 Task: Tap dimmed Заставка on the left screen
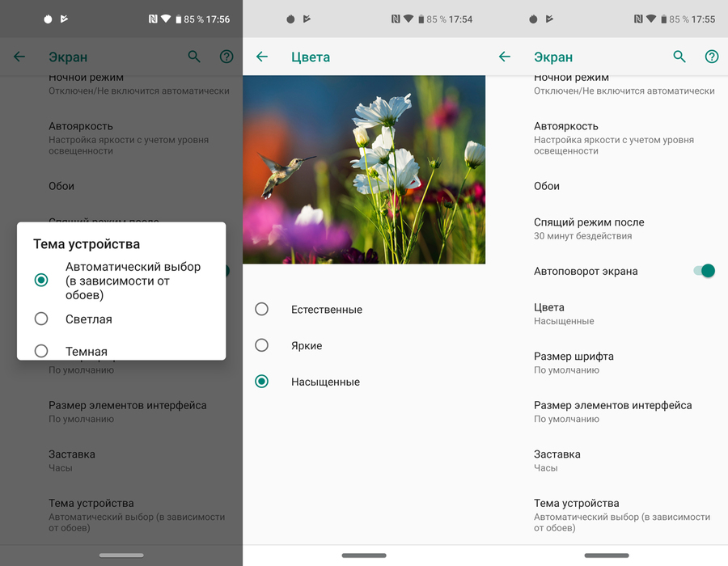coord(121,461)
